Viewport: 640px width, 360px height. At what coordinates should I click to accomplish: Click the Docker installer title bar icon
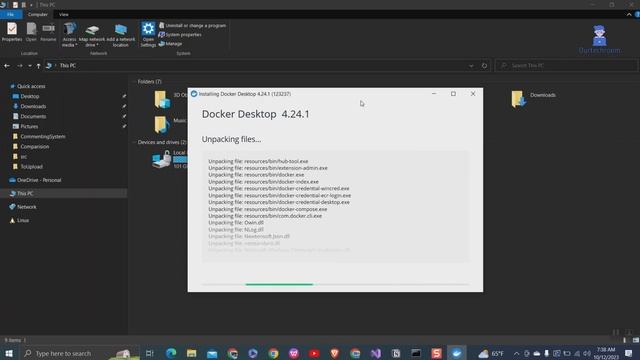(x=194, y=94)
